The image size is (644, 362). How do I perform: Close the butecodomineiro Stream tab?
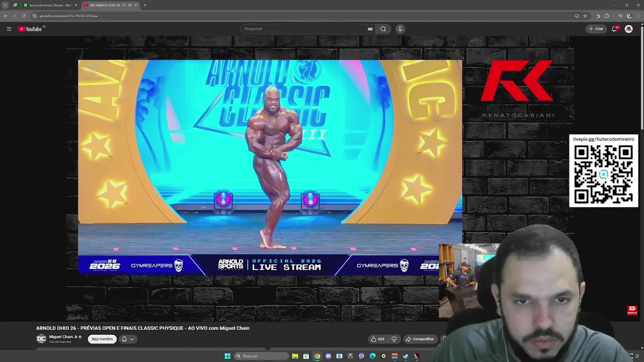pos(76,5)
